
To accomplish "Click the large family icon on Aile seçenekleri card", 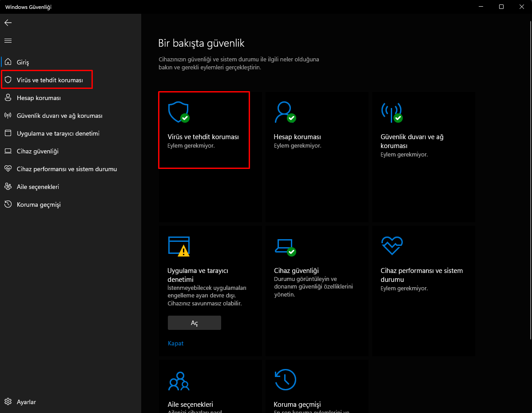I will click(179, 381).
